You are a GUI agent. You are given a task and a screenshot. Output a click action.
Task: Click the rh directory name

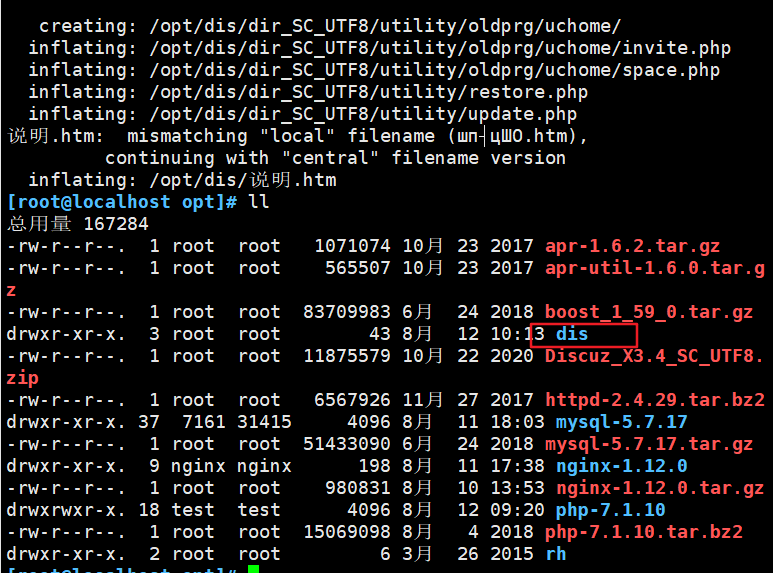pyautogui.click(x=556, y=554)
